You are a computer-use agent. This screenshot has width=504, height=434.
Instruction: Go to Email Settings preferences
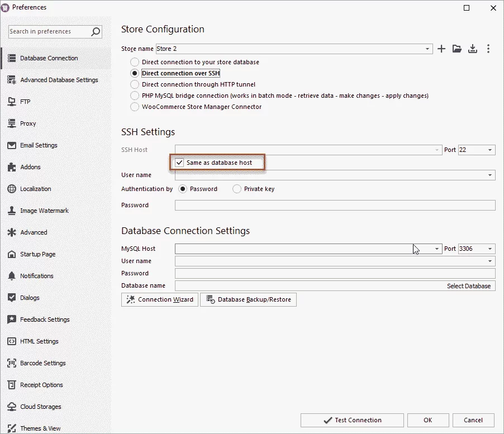[39, 145]
